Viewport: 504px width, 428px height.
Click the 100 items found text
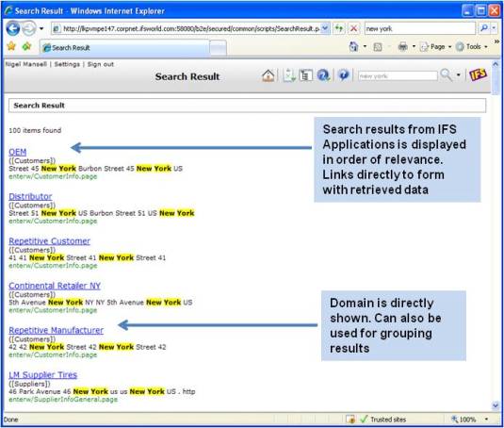[x=35, y=130]
